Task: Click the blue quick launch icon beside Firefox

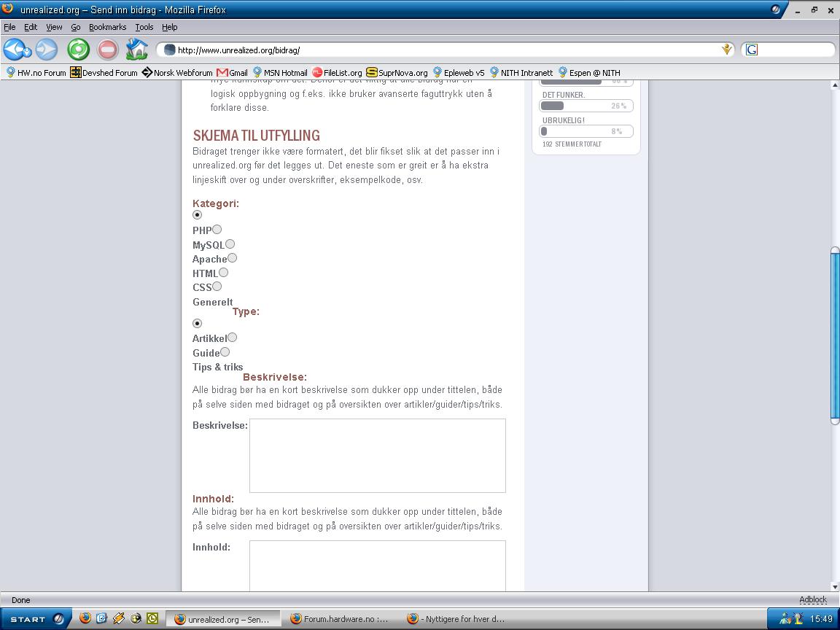Action: (x=102, y=618)
